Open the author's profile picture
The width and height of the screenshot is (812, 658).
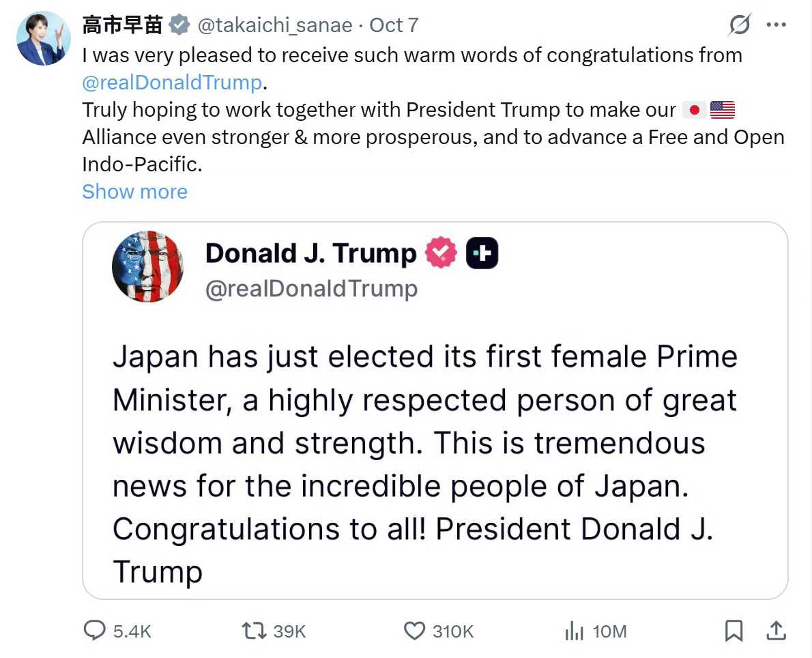click(x=44, y=39)
